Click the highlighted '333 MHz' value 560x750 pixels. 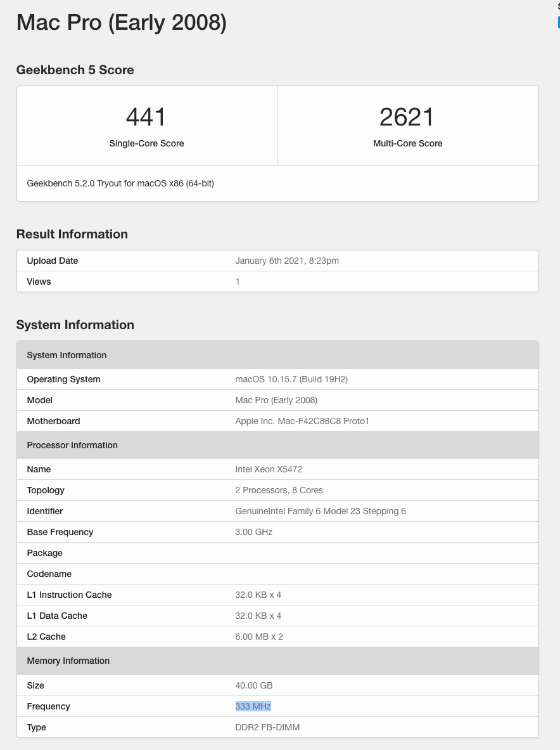[253, 706]
